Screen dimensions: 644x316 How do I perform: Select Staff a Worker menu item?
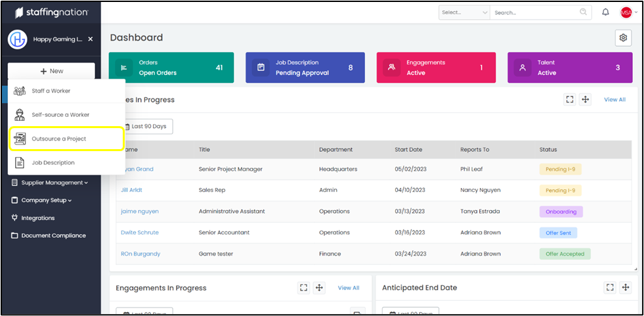coord(66,91)
